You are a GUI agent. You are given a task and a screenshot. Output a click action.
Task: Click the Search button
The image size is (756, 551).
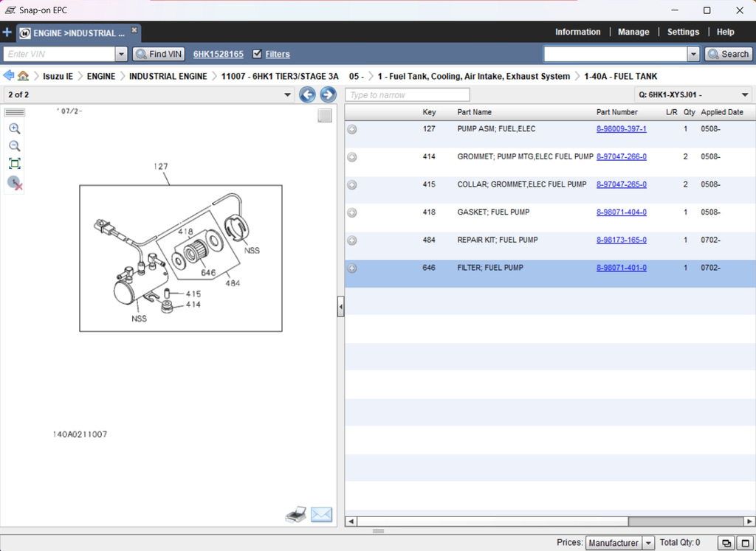(x=728, y=54)
